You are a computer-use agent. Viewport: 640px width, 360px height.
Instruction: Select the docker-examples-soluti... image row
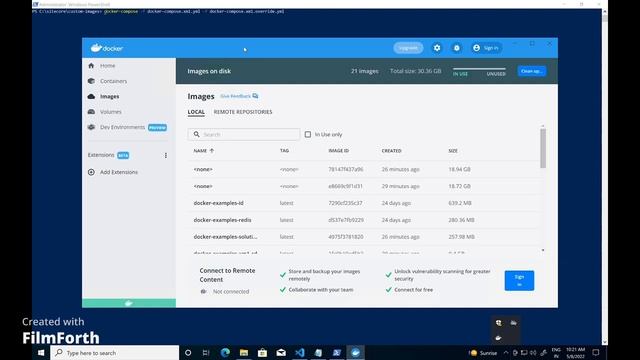point(363,237)
